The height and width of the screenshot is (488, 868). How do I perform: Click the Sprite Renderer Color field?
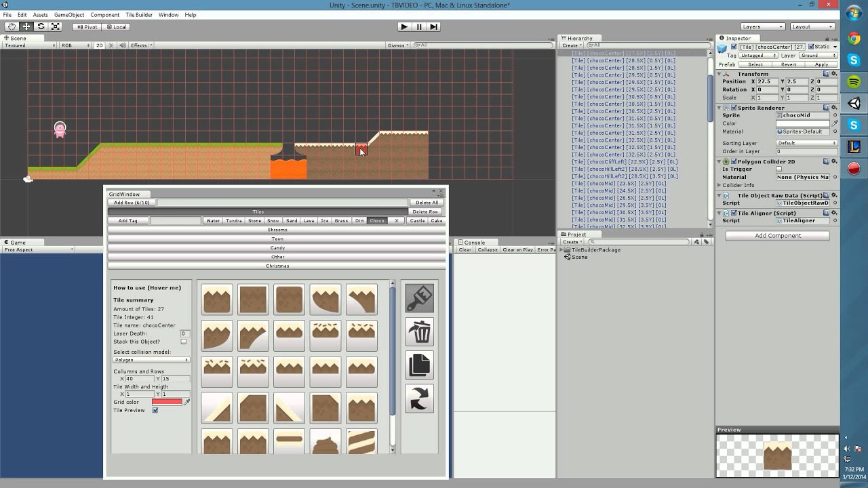804,123
